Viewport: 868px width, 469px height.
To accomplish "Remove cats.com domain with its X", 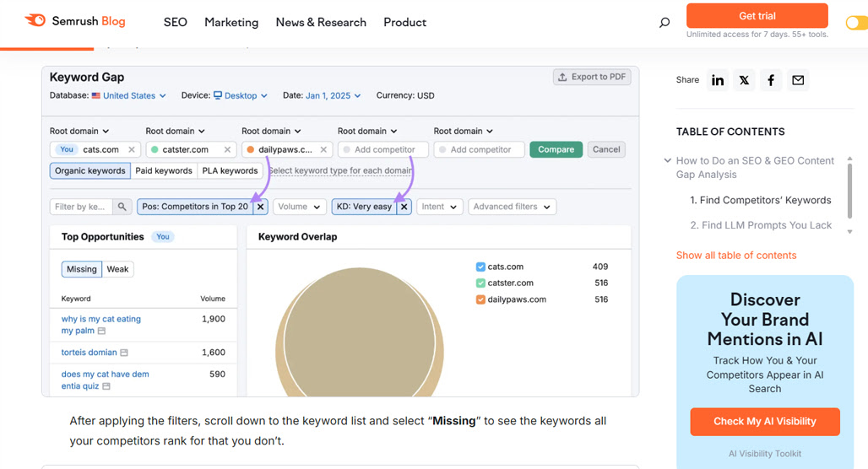I will (x=131, y=149).
